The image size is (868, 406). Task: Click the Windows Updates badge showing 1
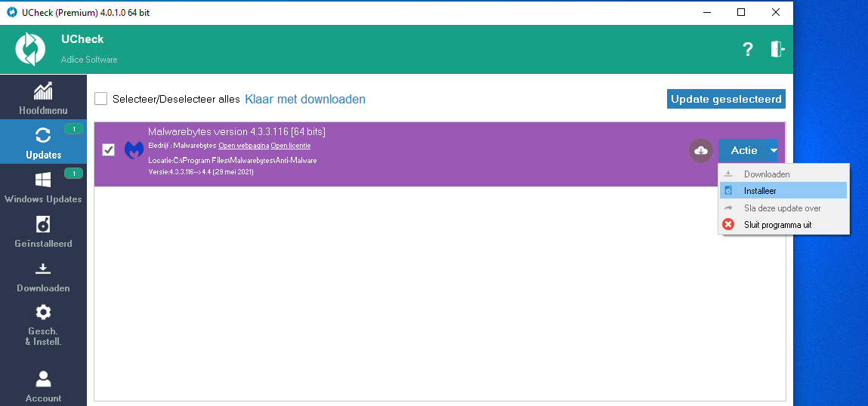73,174
